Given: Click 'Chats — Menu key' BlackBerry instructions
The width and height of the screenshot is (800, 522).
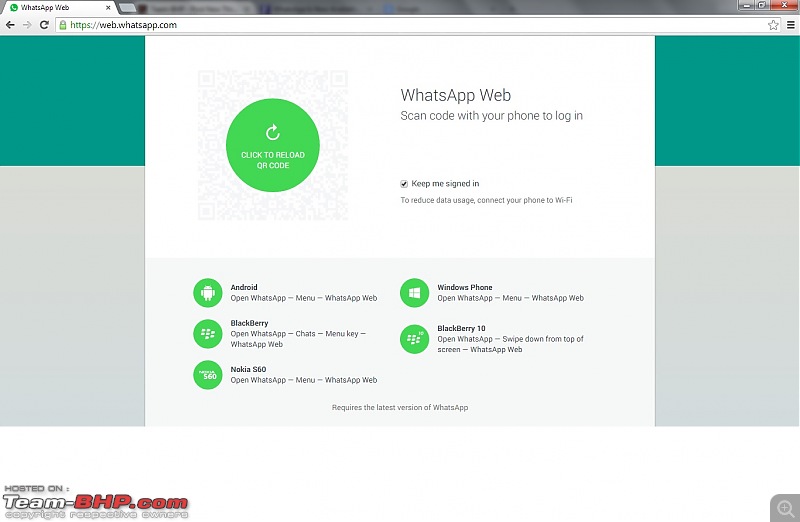Looking at the screenshot, I should pyautogui.click(x=298, y=339).
